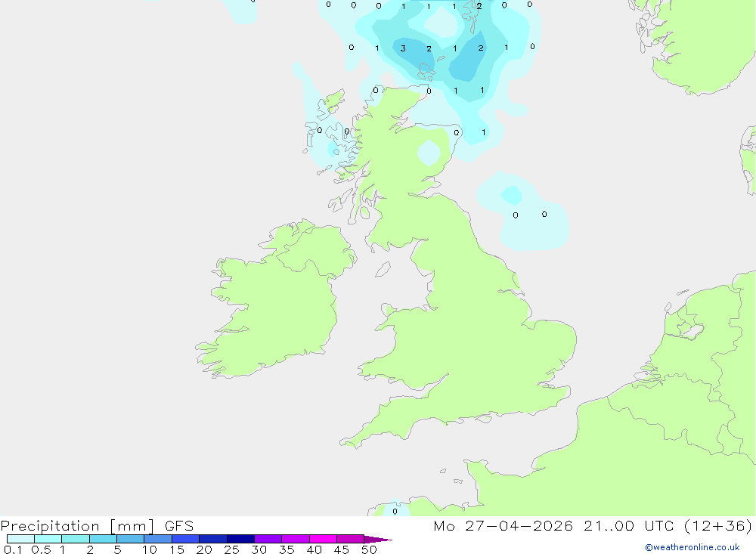Viewport: 756px width, 554px height.
Task: Click the 30–35 mm legend swatch
Action: tap(268, 539)
